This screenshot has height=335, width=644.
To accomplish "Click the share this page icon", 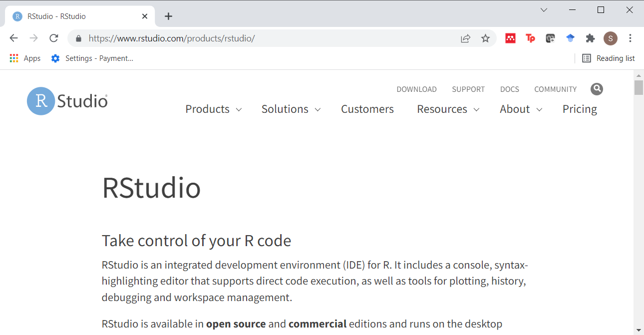I will coord(465,38).
